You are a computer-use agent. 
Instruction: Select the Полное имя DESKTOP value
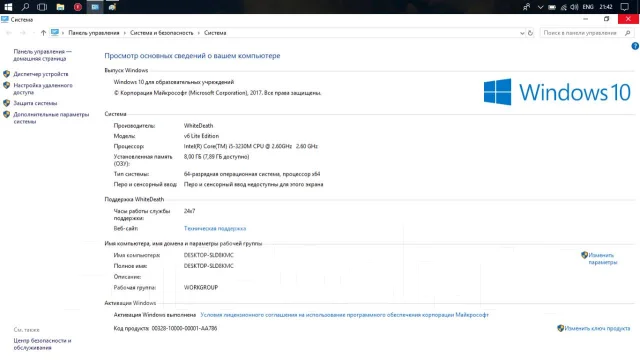click(209, 266)
